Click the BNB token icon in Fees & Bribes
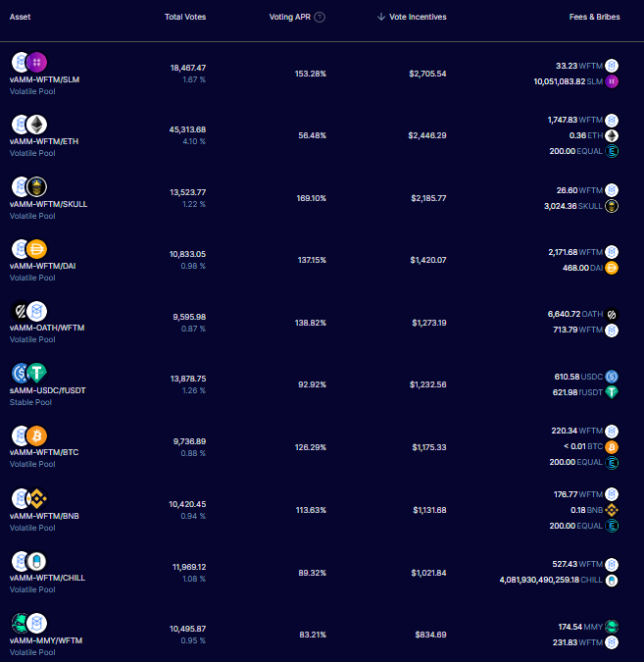The width and height of the screenshot is (644, 662). point(612,510)
